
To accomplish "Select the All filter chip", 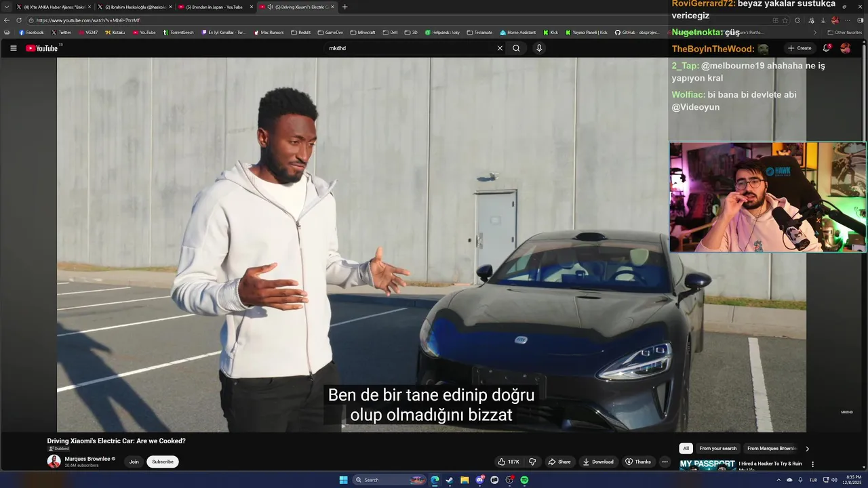I will (x=686, y=448).
